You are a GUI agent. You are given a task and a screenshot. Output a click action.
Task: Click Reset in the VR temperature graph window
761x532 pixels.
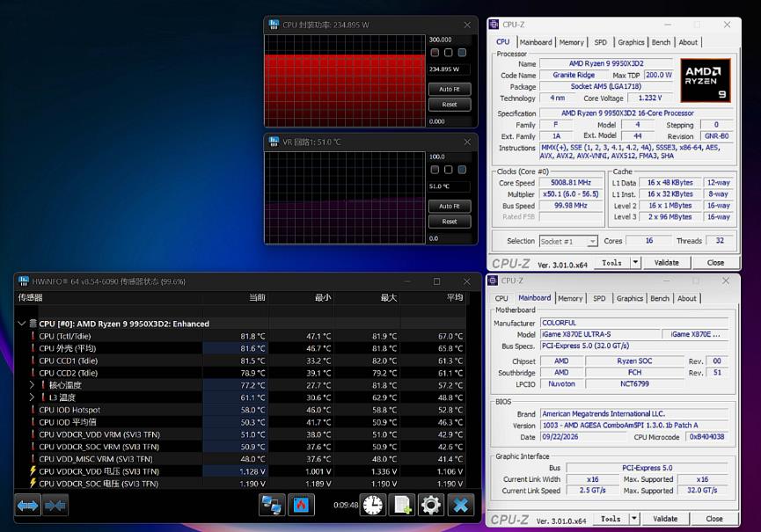click(450, 222)
